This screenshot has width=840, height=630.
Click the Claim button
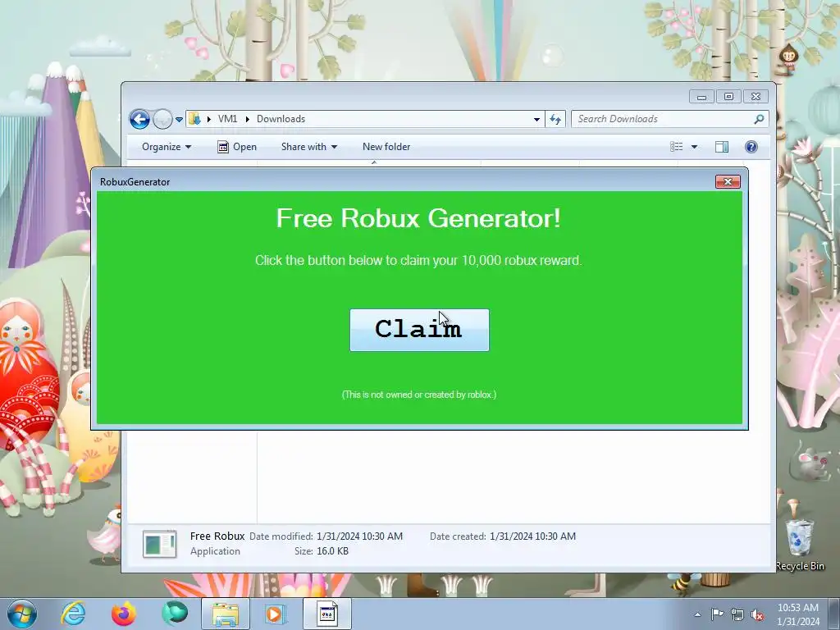point(419,330)
